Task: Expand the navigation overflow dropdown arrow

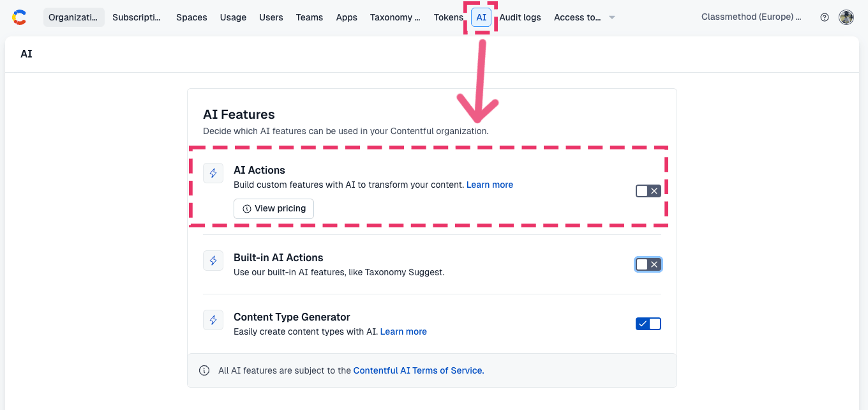Action: (x=612, y=17)
